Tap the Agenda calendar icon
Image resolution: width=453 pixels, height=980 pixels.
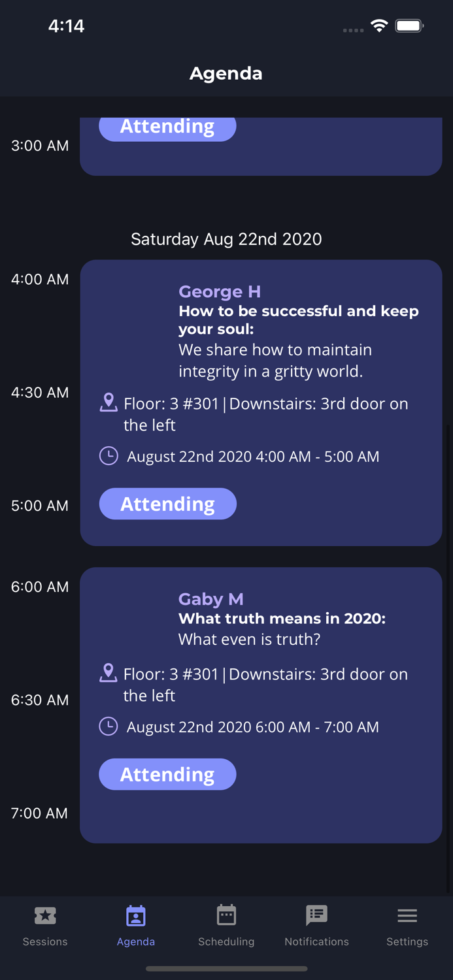(x=136, y=916)
